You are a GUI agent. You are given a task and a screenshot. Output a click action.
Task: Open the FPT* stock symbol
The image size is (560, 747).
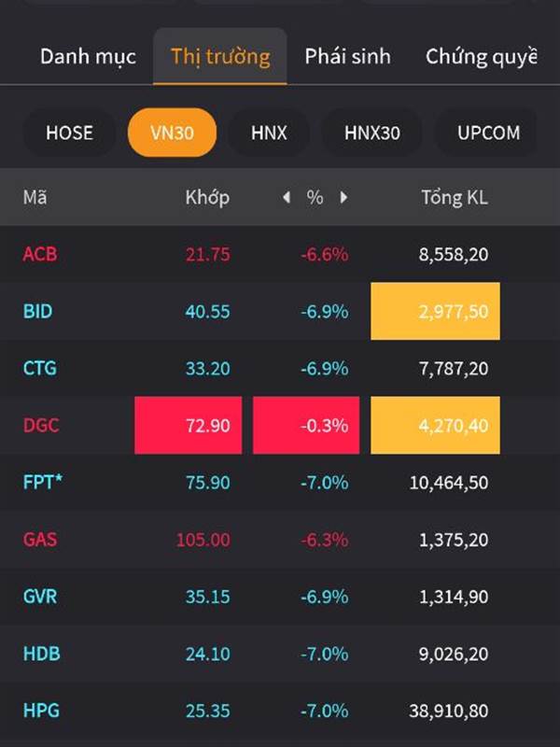[x=43, y=483]
